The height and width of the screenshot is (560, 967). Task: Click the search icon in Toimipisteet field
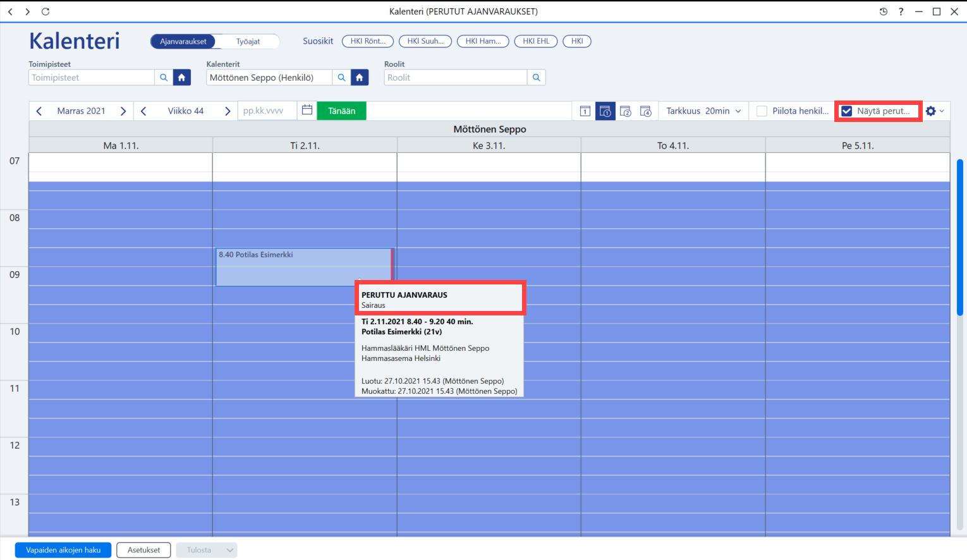pos(164,78)
